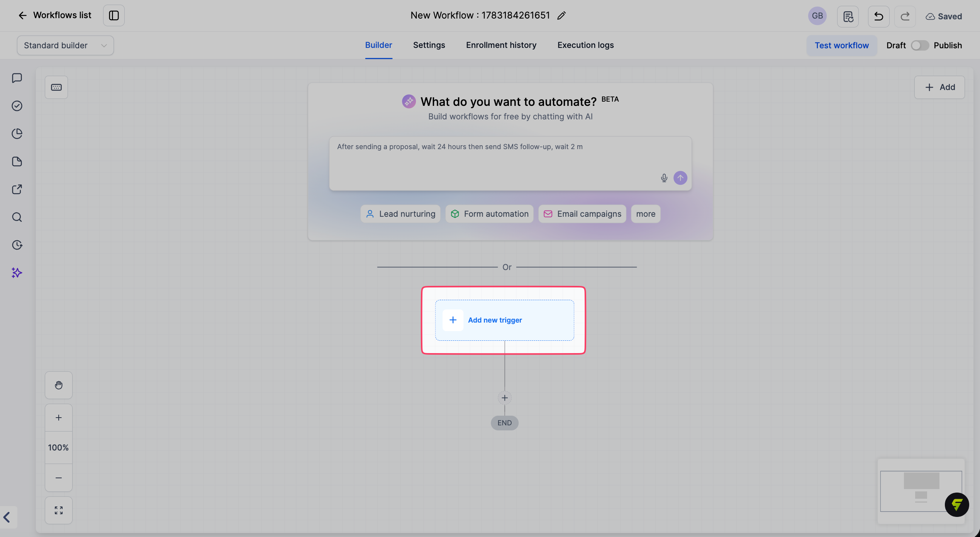The image size is (980, 537).
Task: Click the microphone icon in the AI prompt box
Action: pyautogui.click(x=664, y=178)
